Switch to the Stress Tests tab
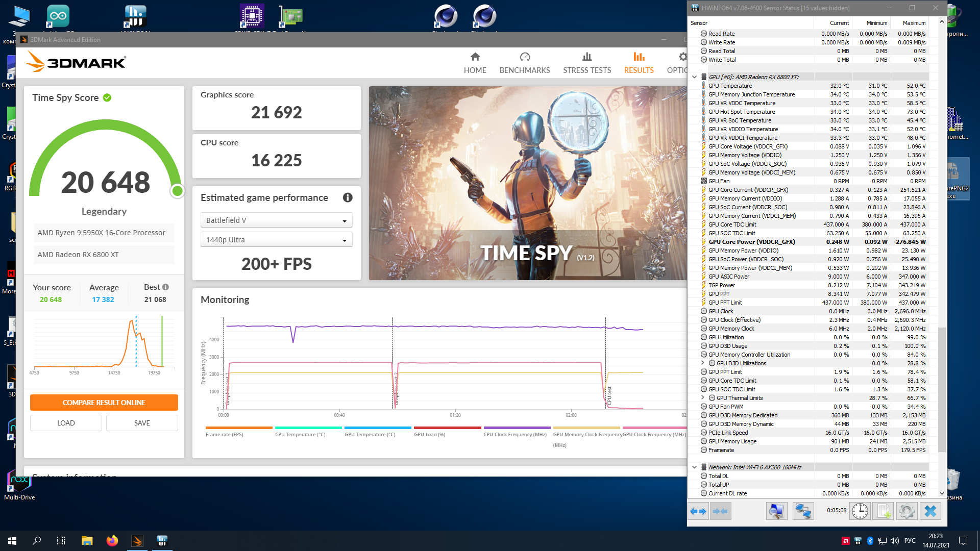Viewport: 980px width, 551px height. [x=586, y=63]
